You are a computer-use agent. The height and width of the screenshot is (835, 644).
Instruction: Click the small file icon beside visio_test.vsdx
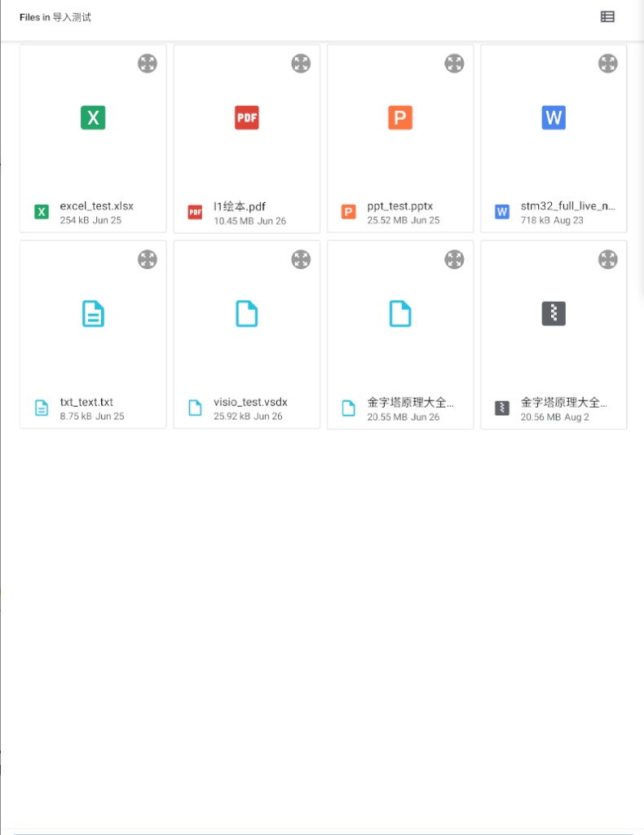(x=195, y=408)
